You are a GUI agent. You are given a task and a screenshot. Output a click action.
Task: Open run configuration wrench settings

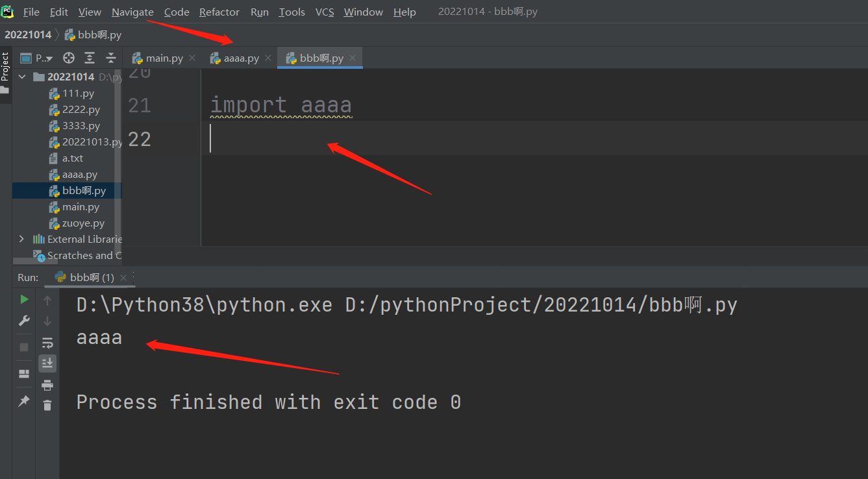click(24, 321)
